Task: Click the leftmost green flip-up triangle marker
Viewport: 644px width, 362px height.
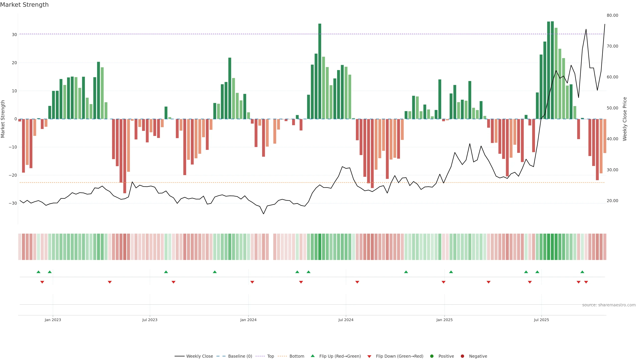Action: pos(39,272)
